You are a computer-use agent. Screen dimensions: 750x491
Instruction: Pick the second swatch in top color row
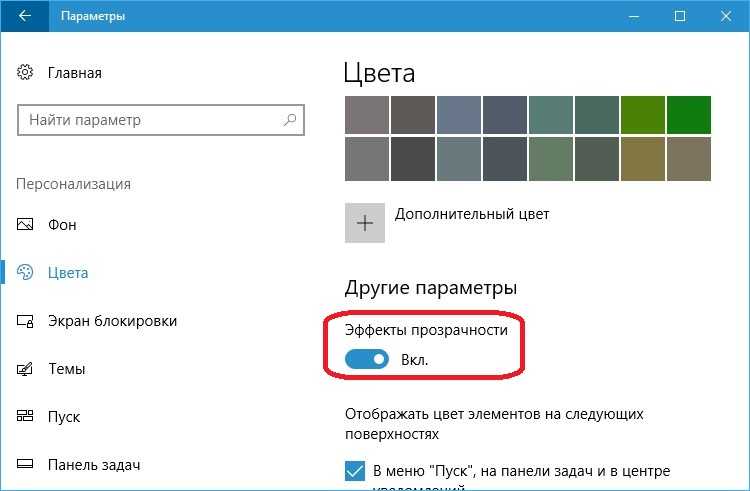point(413,115)
